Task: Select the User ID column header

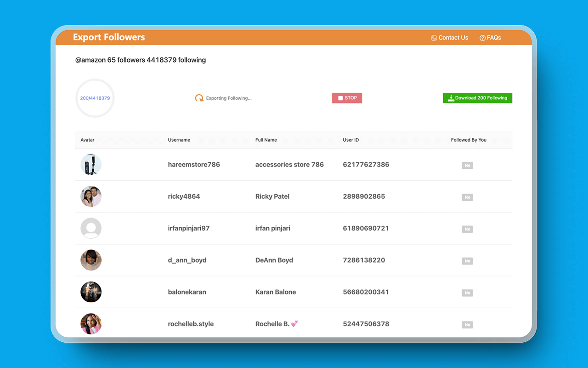Action: pos(350,140)
